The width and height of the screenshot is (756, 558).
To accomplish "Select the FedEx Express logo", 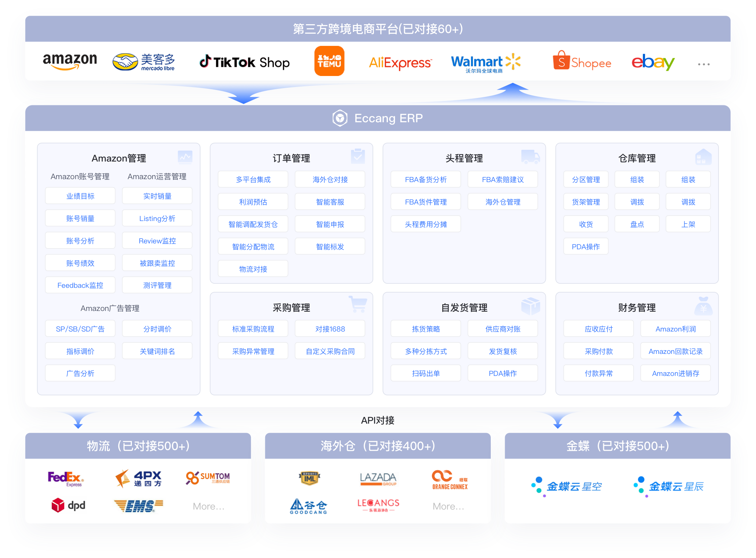I will [x=65, y=478].
